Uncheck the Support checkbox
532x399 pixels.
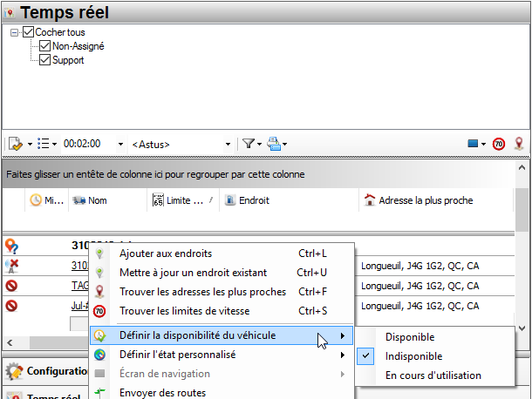[44, 60]
